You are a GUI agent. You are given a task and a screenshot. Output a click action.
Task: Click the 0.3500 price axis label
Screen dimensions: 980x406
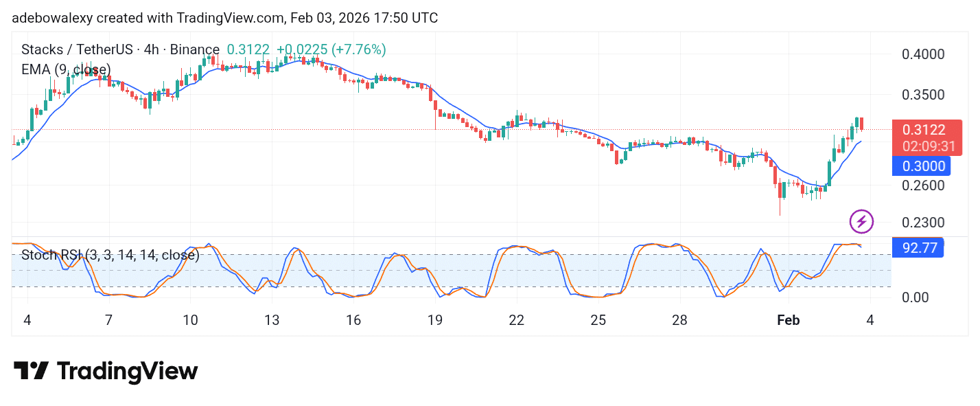point(923,95)
